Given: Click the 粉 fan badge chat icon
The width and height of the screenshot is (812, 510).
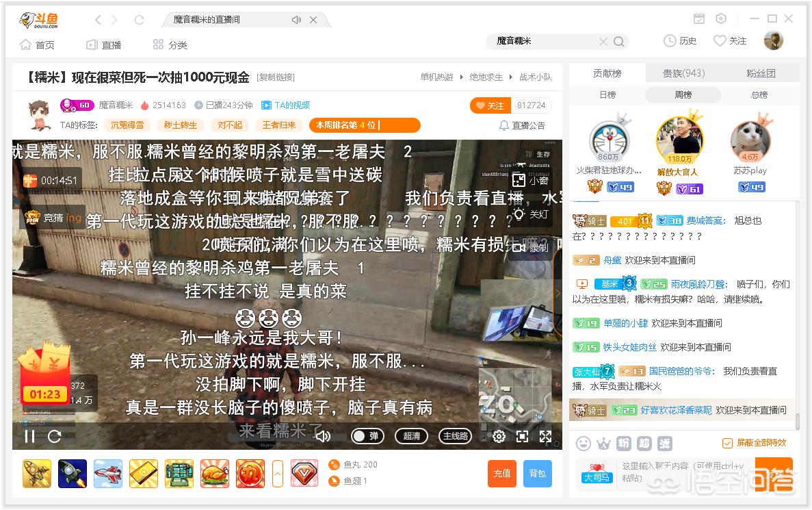Looking at the screenshot, I should tap(624, 443).
